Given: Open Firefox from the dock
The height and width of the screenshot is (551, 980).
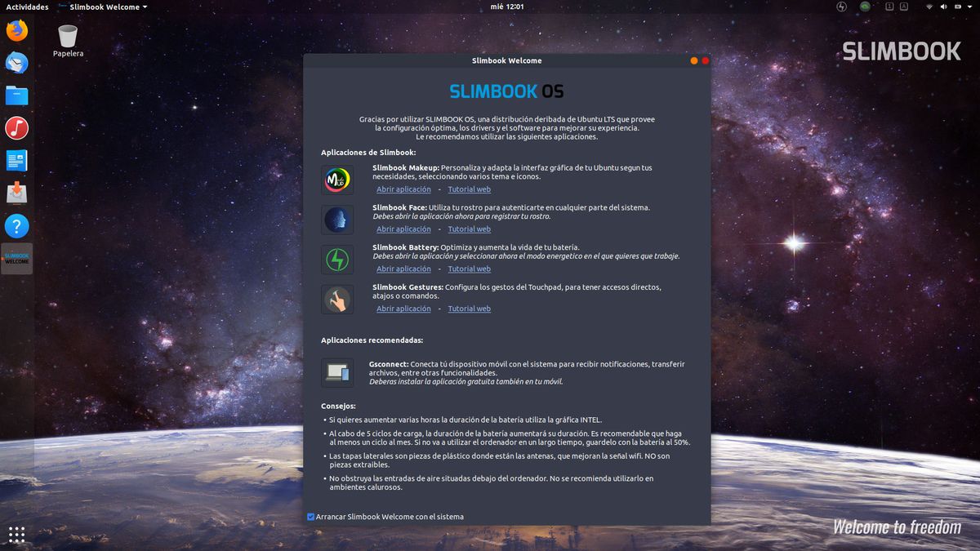Looking at the screenshot, I should pos(16,31).
